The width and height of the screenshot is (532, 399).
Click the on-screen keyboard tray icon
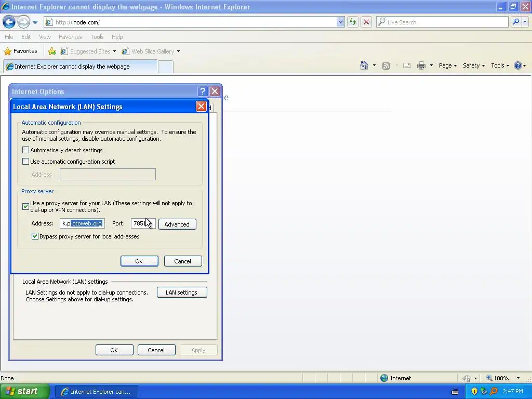pos(455,392)
